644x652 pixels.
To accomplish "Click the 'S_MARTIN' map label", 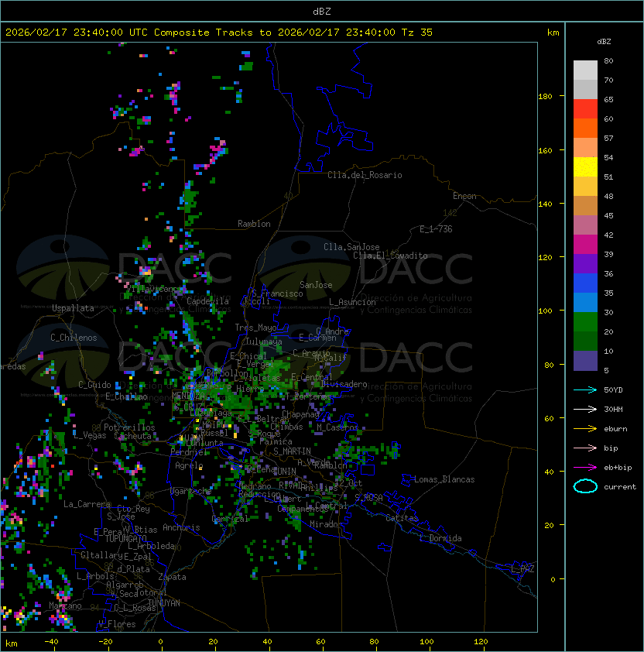I will point(292,451).
